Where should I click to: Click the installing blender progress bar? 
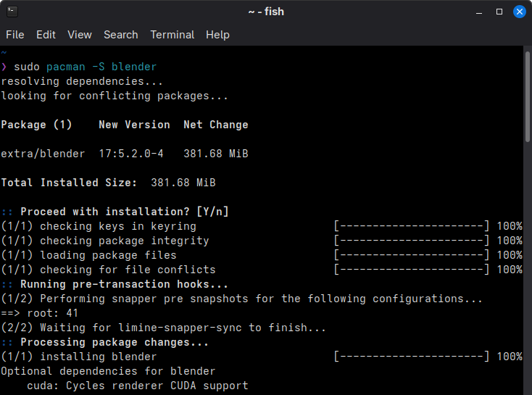pyautogui.click(x=412, y=357)
